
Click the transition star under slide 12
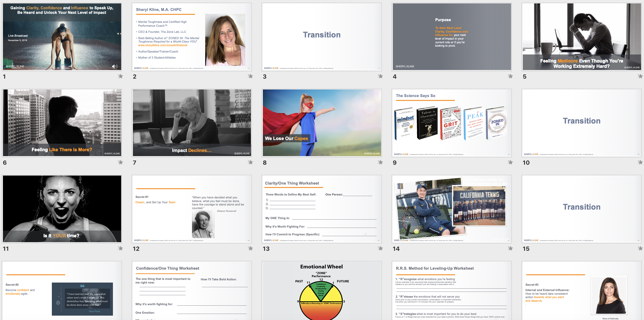coord(250,248)
